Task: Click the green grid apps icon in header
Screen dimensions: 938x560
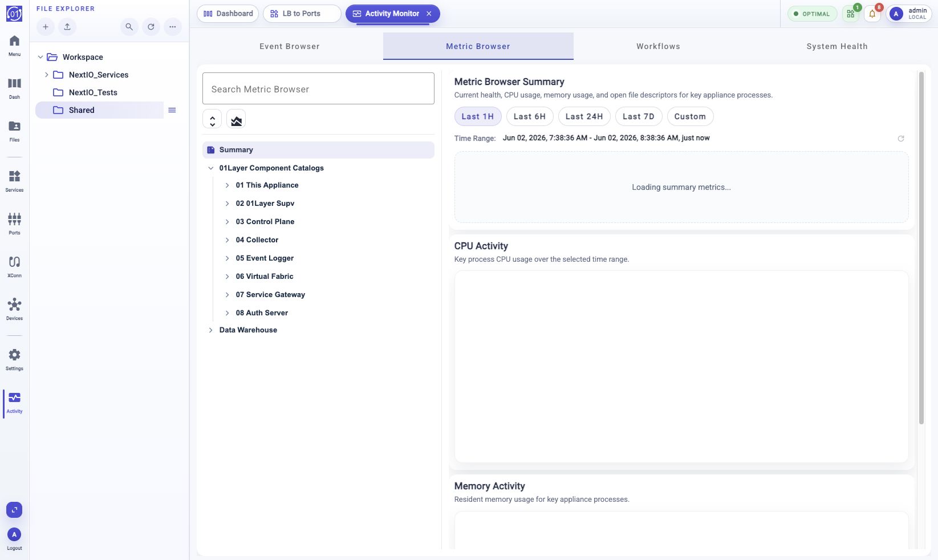Action: 851,14
